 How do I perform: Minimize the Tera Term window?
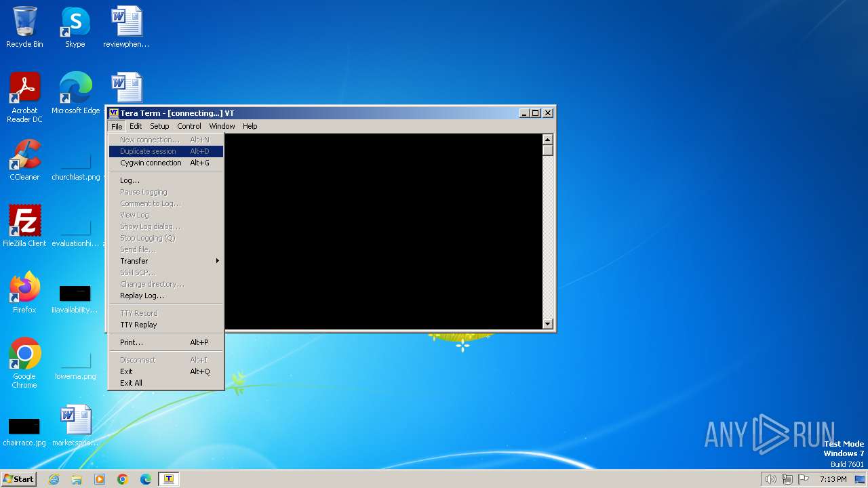[x=525, y=113]
